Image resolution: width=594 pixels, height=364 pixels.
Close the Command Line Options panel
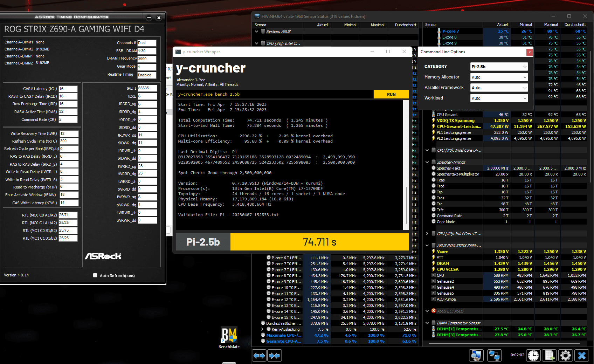(x=530, y=52)
